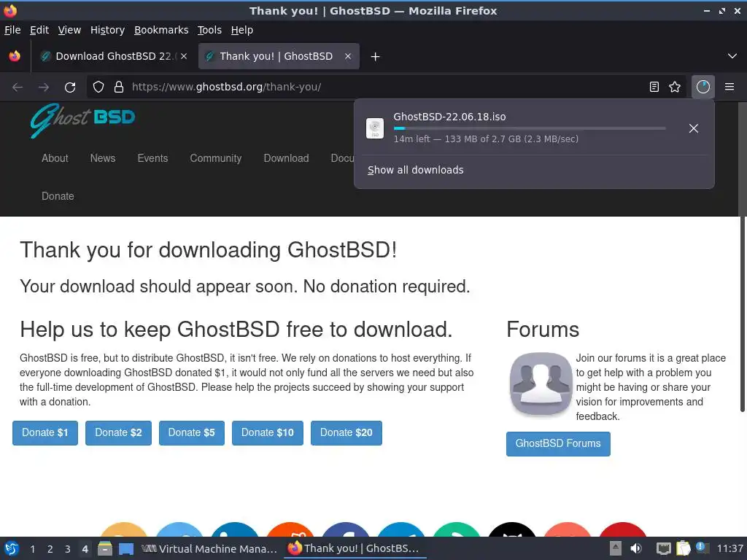Open the History menu
Image resolution: width=747 pixels, height=560 pixels.
[107, 30]
